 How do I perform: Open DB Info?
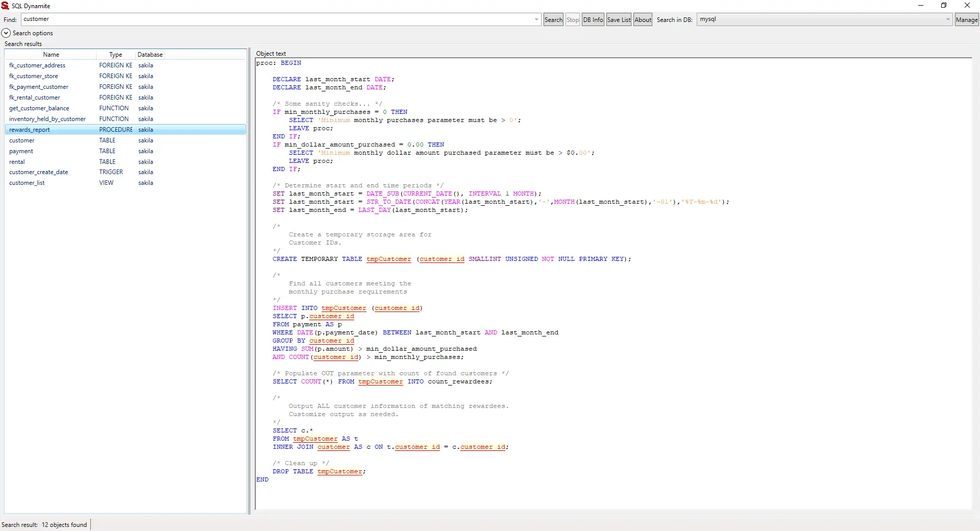(x=593, y=20)
